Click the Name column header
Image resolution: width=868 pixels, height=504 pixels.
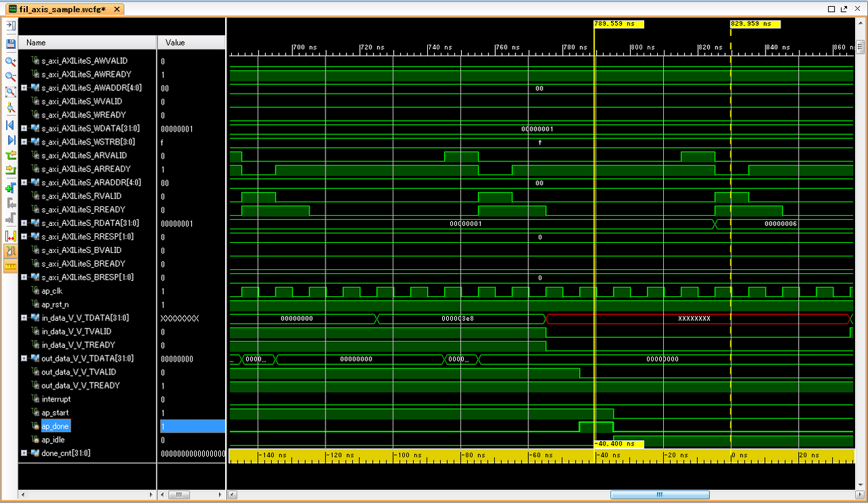click(87, 42)
